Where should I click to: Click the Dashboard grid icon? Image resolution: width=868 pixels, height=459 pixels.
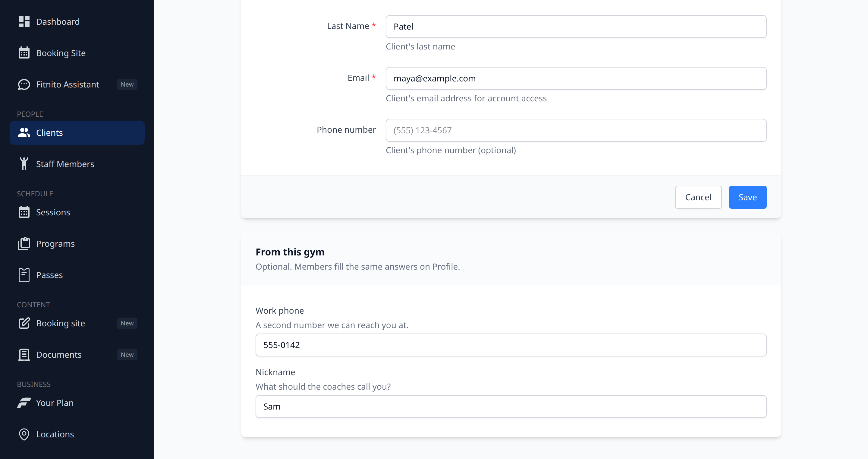point(24,22)
